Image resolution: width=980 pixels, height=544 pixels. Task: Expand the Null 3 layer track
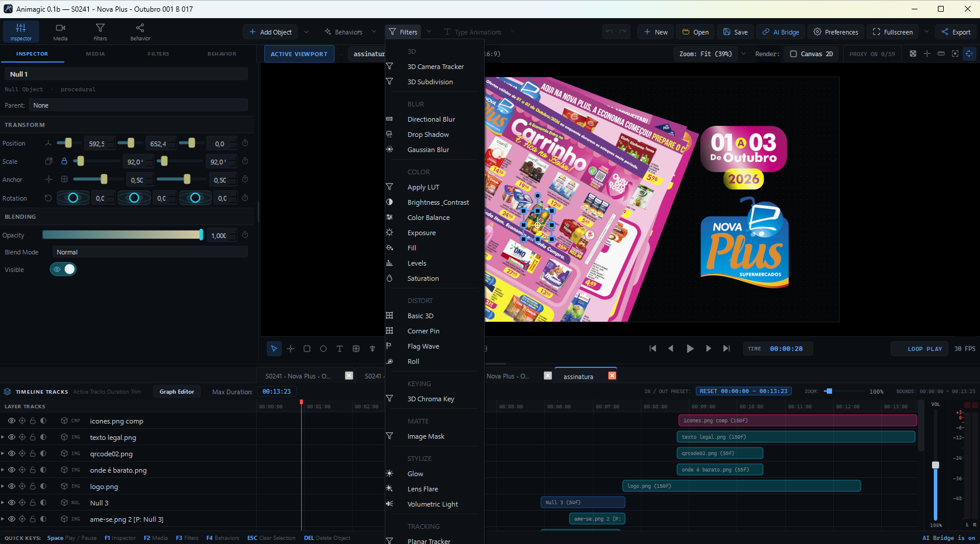tap(2, 502)
